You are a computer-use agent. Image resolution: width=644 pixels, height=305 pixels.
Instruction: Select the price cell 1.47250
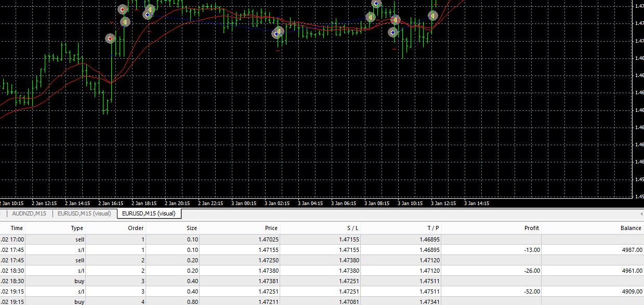coord(268,260)
